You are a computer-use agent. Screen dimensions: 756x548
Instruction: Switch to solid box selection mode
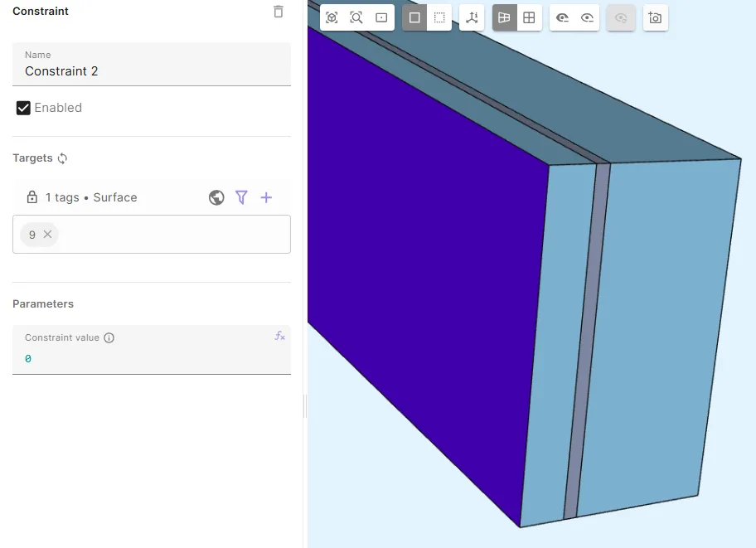[x=414, y=17]
